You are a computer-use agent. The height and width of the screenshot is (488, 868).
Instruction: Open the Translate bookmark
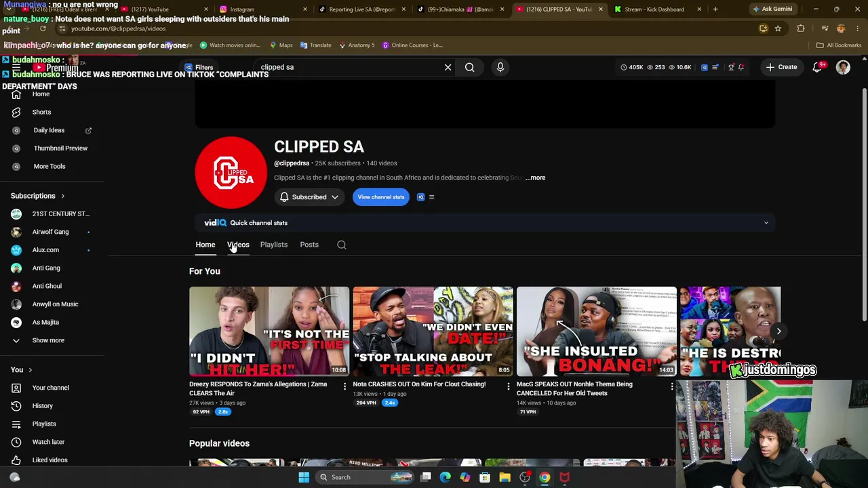pos(315,45)
